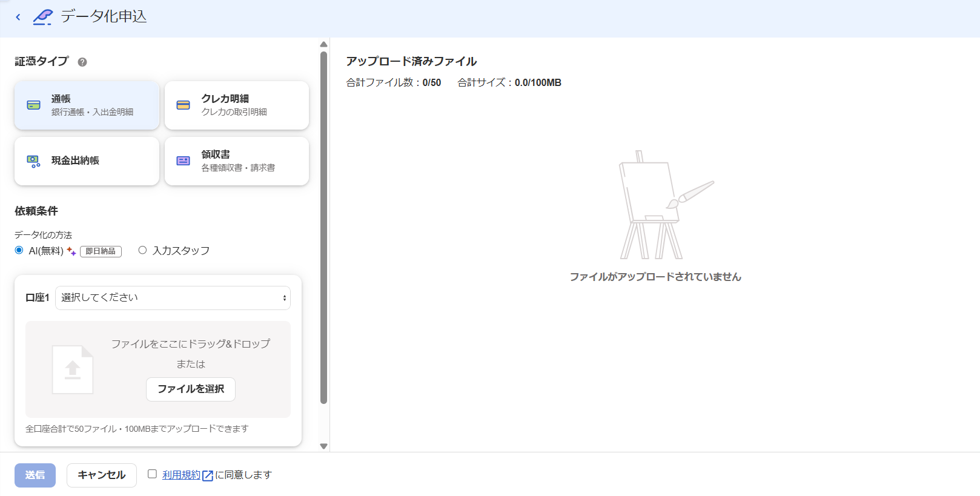Screen dimensions: 980x496
Task: Click the クレカ明細 credit card icon
Action: pos(184,105)
